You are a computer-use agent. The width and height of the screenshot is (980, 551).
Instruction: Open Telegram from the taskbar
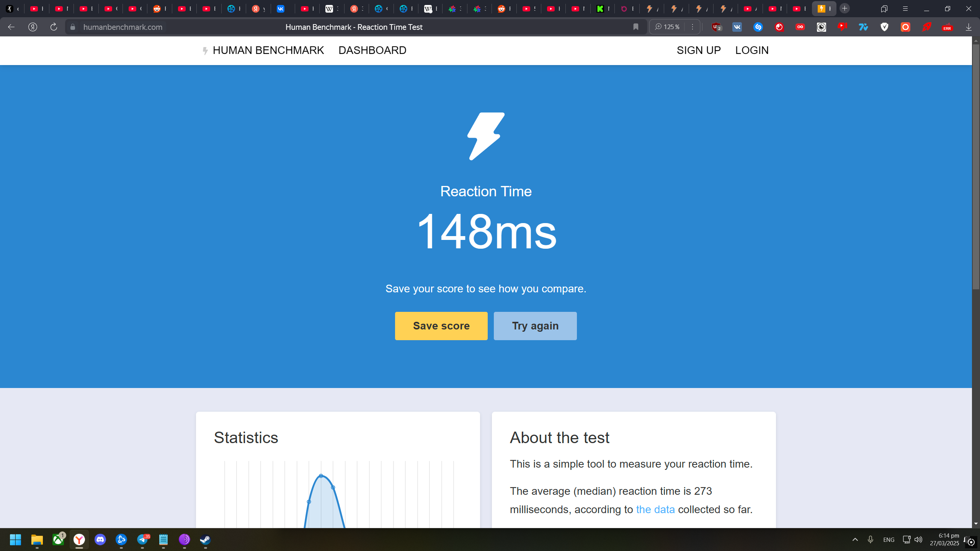pyautogui.click(x=142, y=540)
